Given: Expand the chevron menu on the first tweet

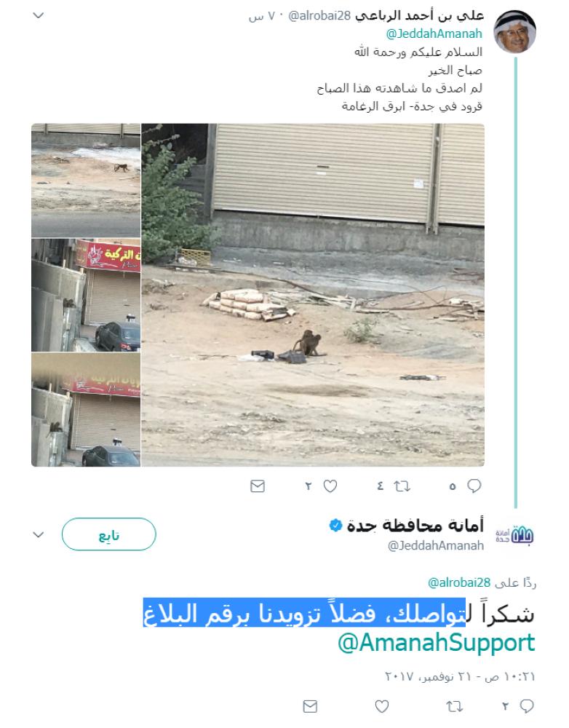Looking at the screenshot, I should click(39, 15).
